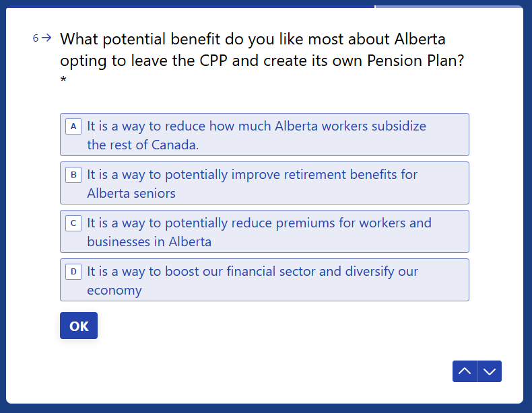Pick the option about reducing premiums
Screen dimensions: 532x413
click(264, 231)
